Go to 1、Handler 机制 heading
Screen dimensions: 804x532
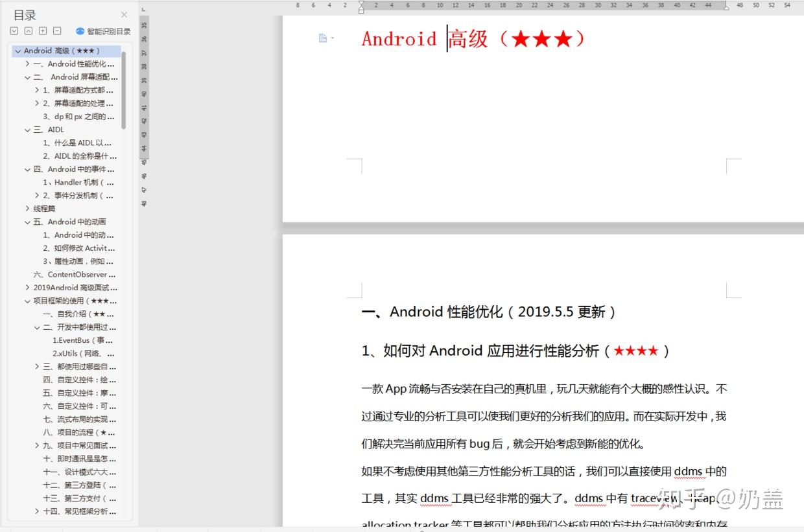point(78,182)
